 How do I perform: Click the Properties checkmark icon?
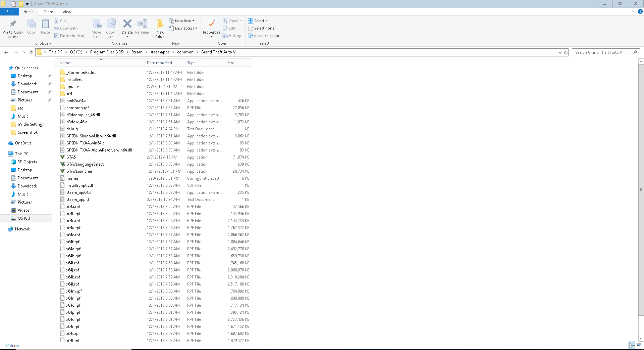tap(211, 24)
